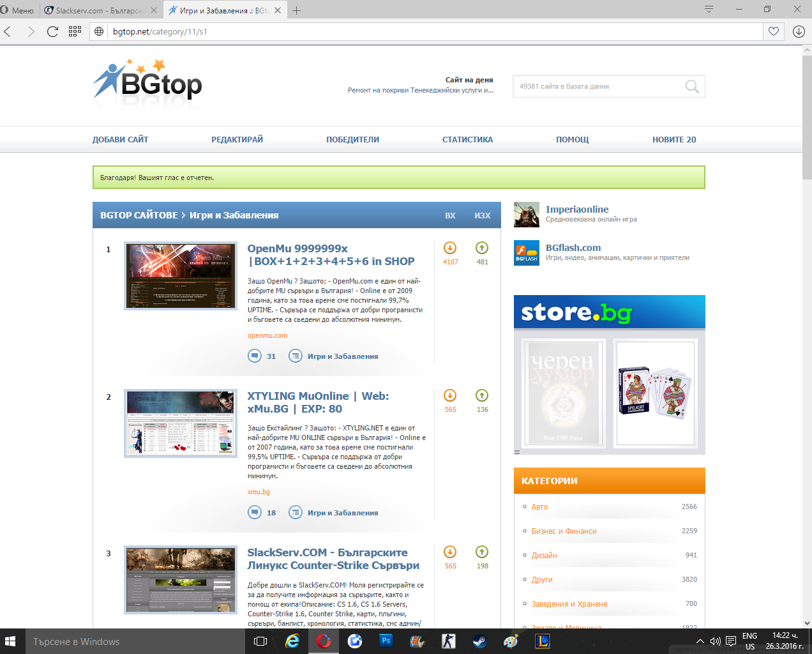This screenshot has height=654, width=812.
Task: Click the heart bookmark icon
Action: (x=774, y=31)
